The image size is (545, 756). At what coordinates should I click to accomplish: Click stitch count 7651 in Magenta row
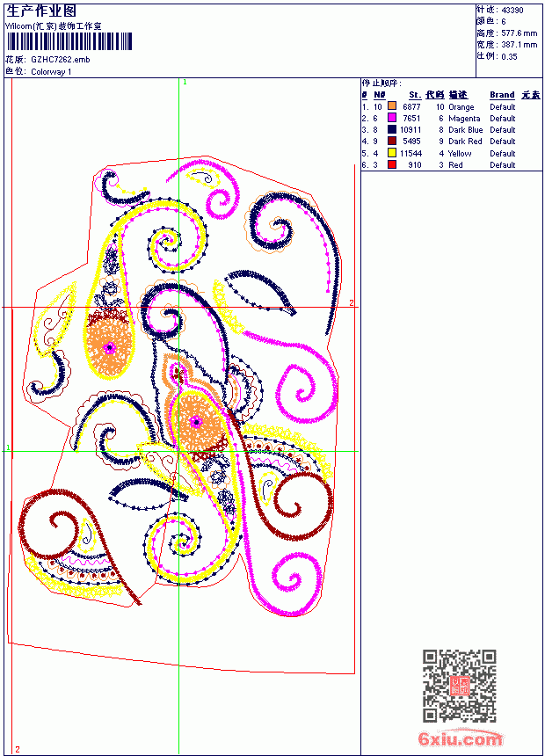point(412,119)
